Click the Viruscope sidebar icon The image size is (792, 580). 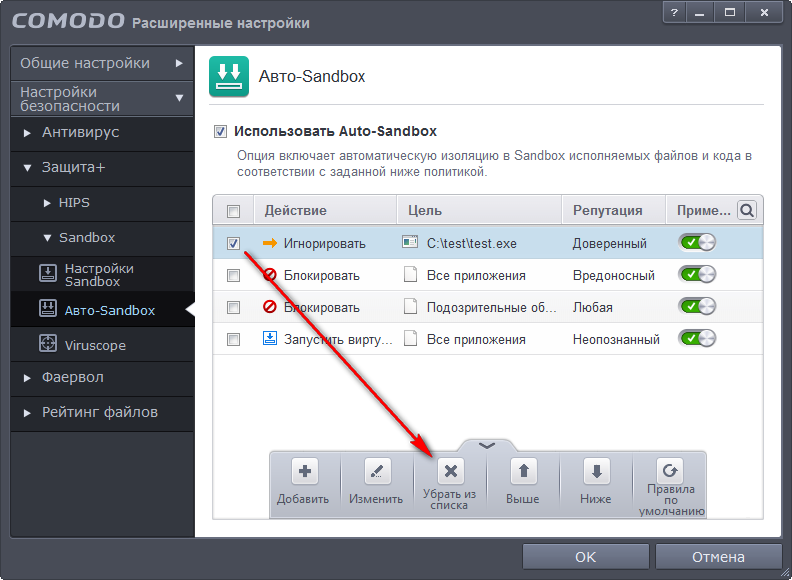(48, 343)
